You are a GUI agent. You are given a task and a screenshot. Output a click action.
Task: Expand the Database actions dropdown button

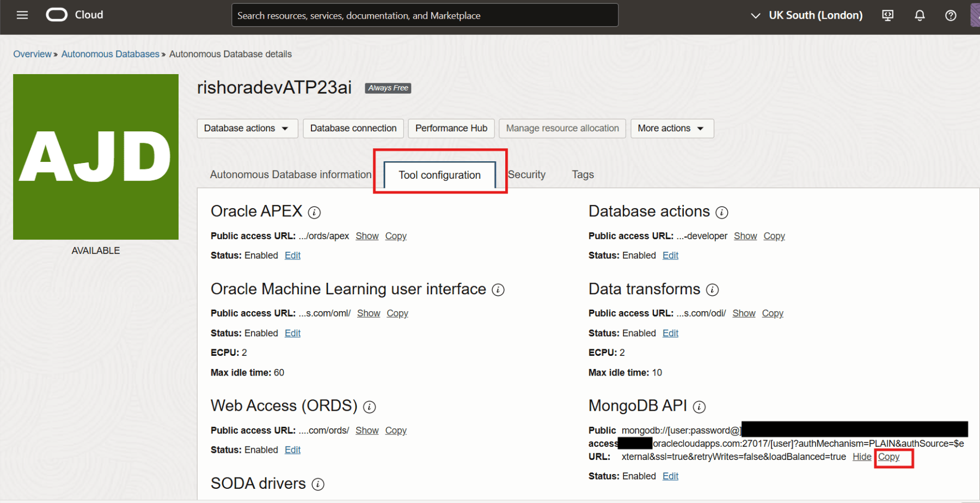pos(247,129)
